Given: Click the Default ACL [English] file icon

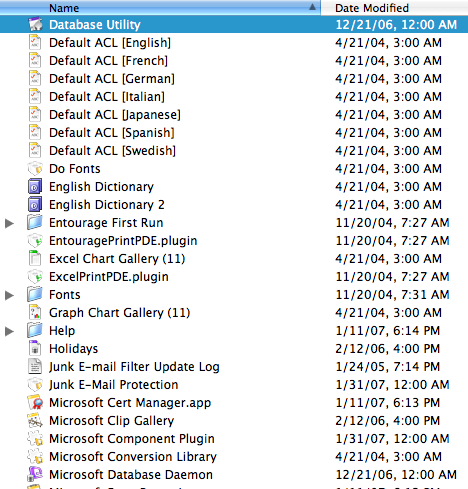Looking at the screenshot, I should [35, 43].
